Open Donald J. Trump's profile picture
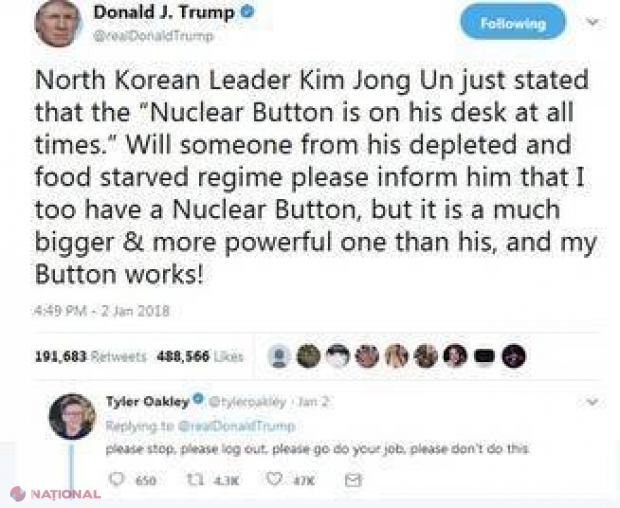Viewport: 620px width, 508px height. 58,23
